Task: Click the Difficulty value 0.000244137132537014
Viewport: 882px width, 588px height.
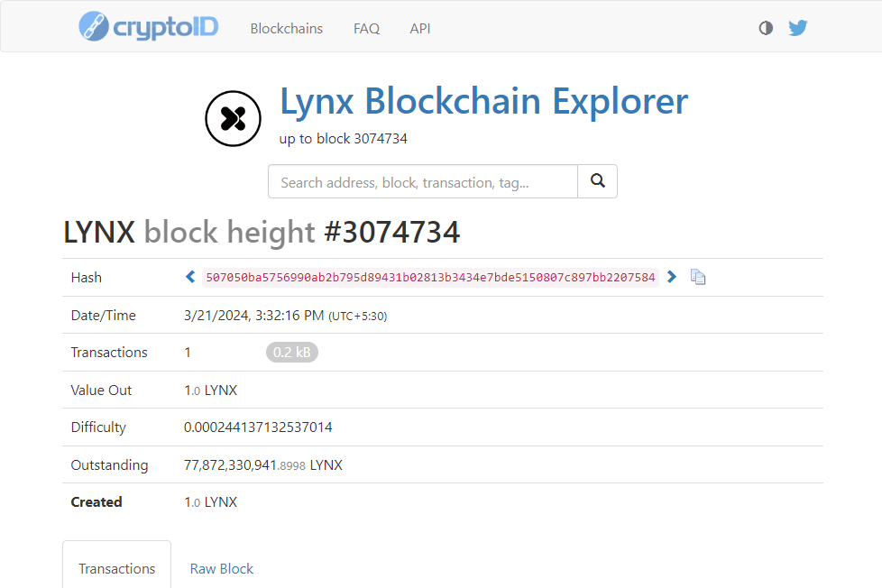Action: (258, 427)
